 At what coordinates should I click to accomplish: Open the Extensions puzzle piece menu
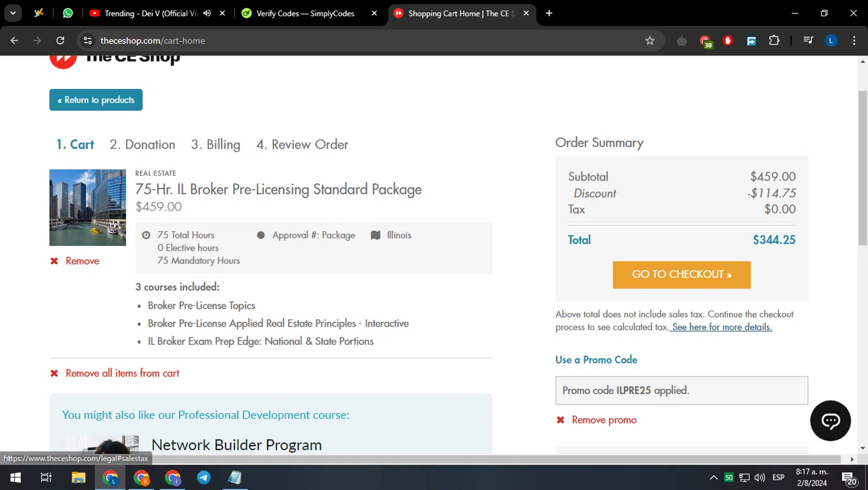pyautogui.click(x=774, y=40)
